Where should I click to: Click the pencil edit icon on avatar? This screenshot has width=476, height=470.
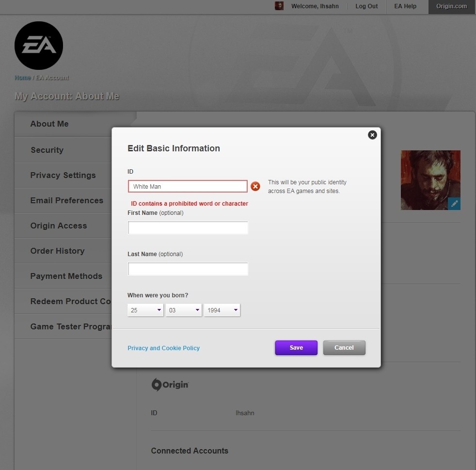click(454, 204)
